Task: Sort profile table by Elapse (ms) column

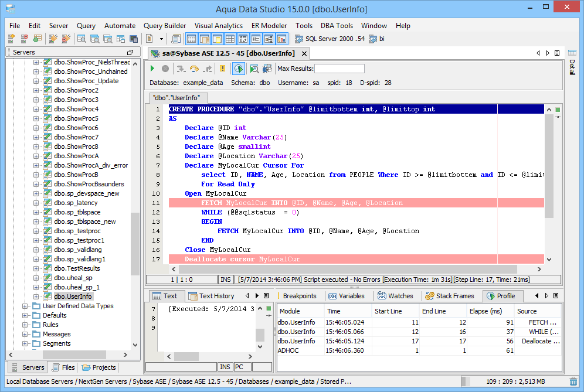Action: tap(491, 311)
